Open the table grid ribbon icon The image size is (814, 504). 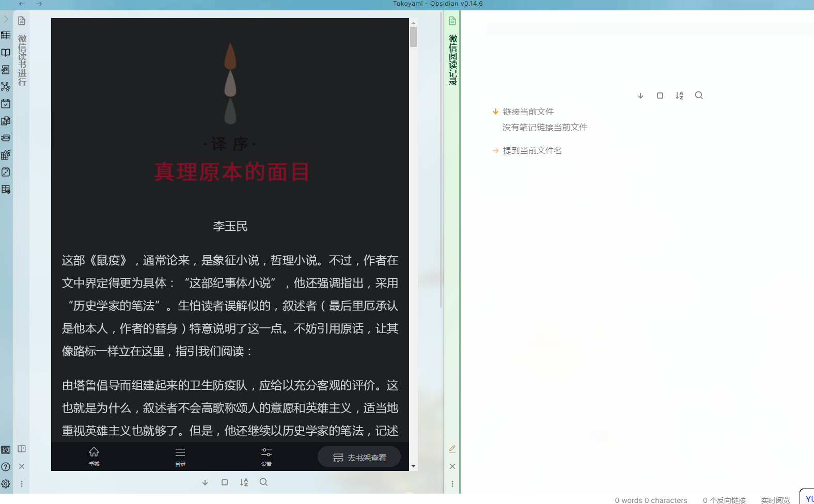tap(6, 36)
